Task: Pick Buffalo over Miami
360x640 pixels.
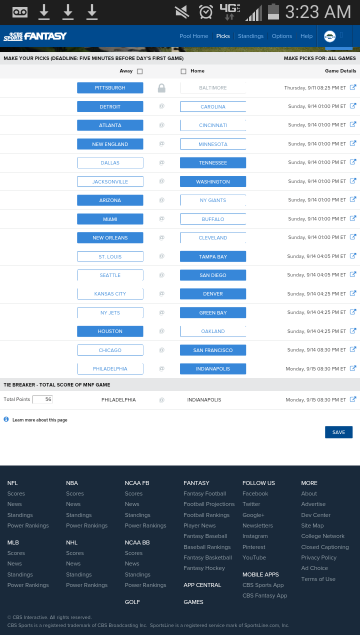Action: 213,219
